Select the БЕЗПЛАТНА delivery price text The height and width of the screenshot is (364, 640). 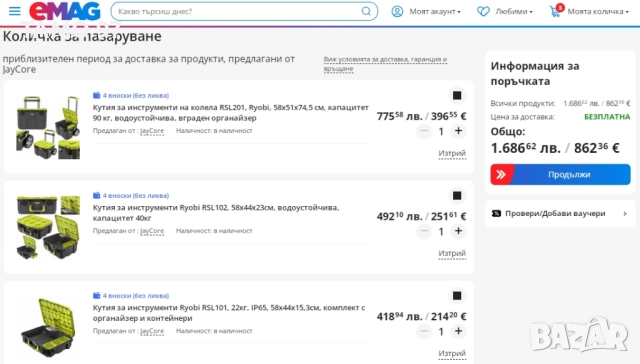(607, 117)
